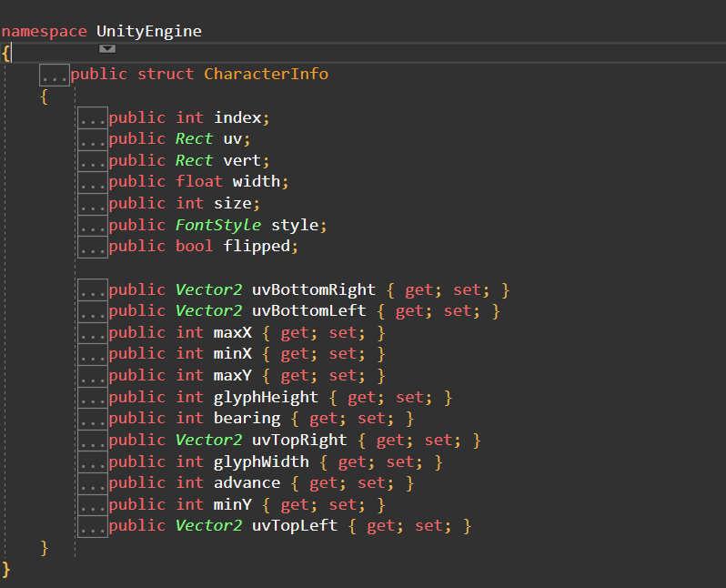Expand collapsed block before struct CharacterInfo

(x=55, y=75)
